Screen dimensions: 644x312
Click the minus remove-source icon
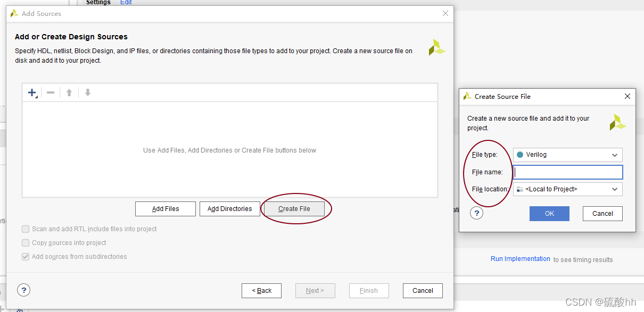pos(51,92)
